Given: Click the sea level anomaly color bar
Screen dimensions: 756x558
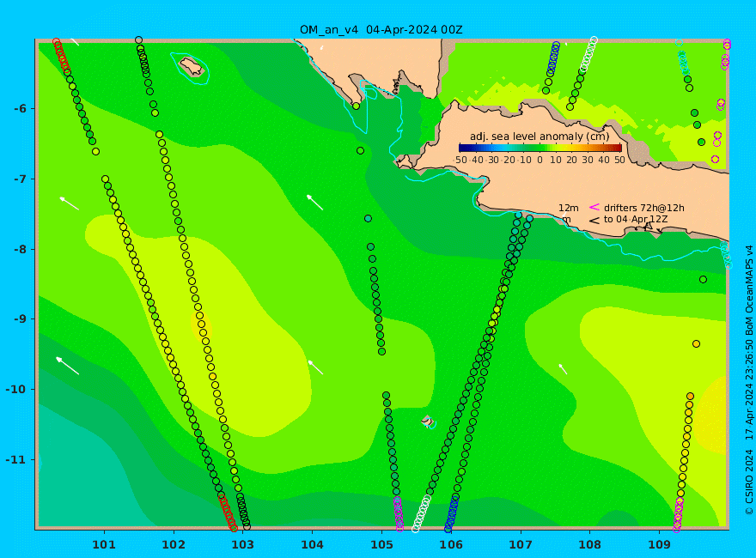Looking at the screenshot, I should [x=540, y=148].
